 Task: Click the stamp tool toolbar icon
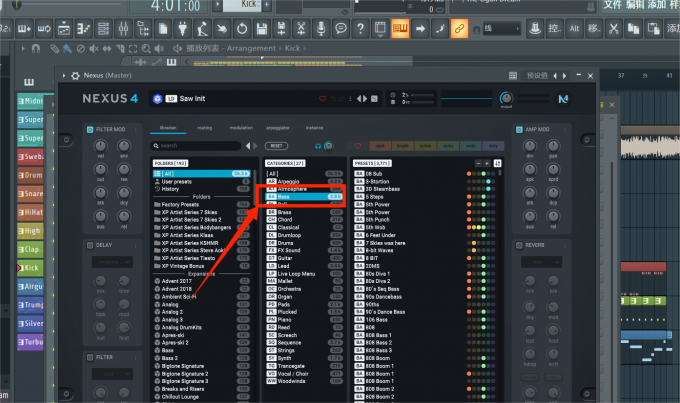pyautogui.click(x=535, y=29)
